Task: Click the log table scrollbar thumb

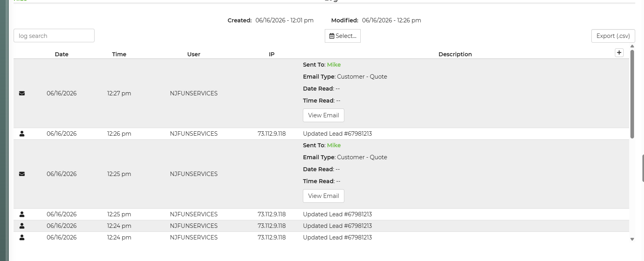Action: click(632, 94)
